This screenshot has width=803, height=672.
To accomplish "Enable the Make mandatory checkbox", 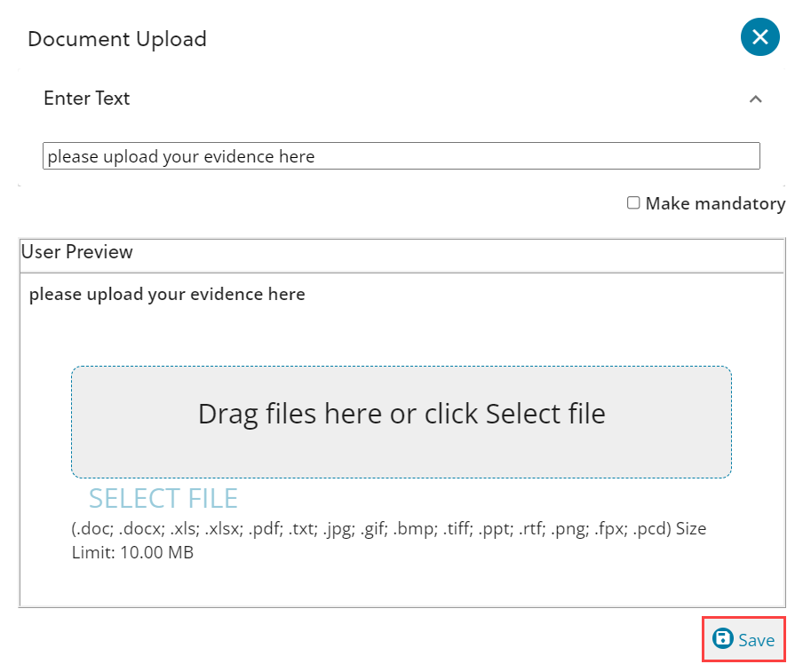I will 633,203.
